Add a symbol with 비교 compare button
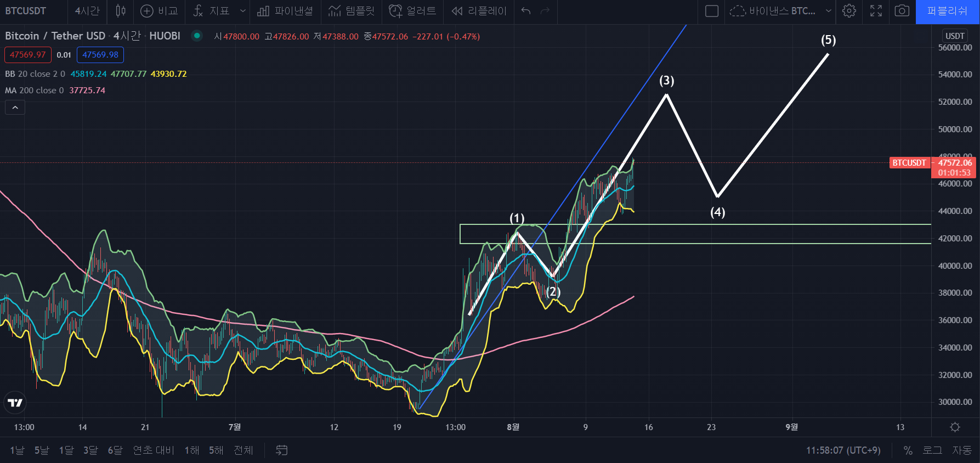Image resolution: width=980 pixels, height=463 pixels. [159, 11]
